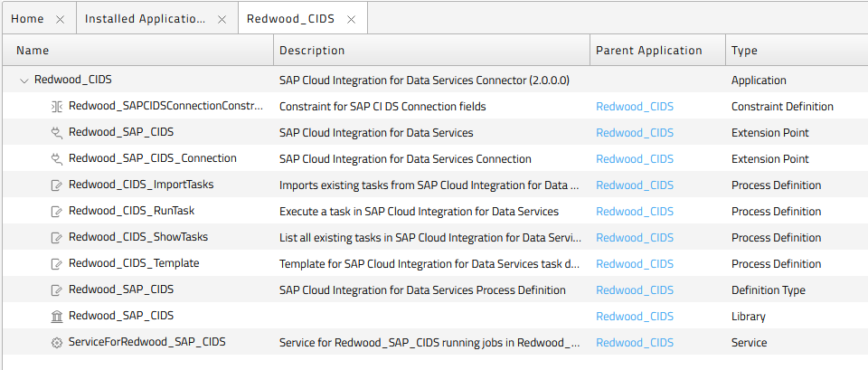868x370 pixels.
Task: Open Redwood_CIDS link in Library row
Action: pos(635,317)
